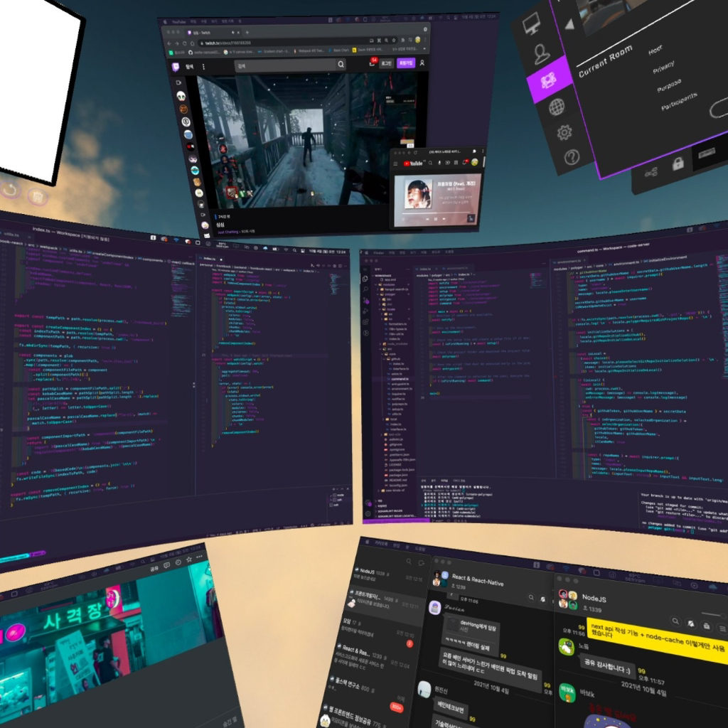Bookmark the page with the star icon
Image resolution: width=728 pixels, height=728 pixels.
[394, 41]
